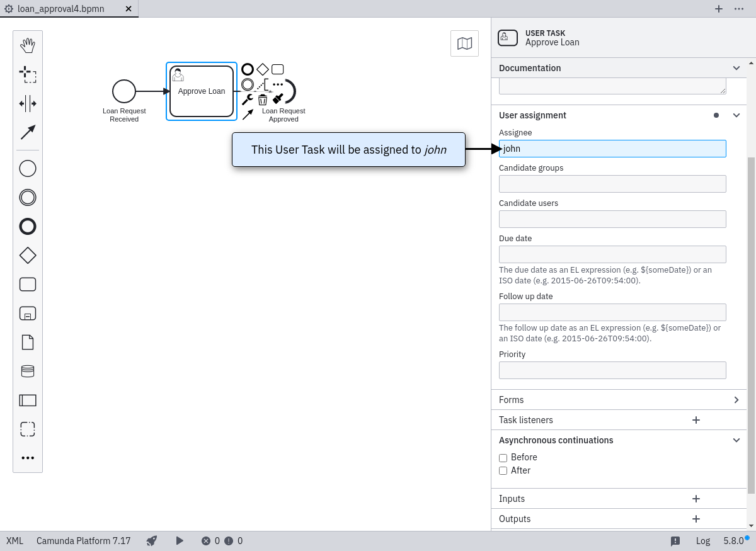Enable the After asynchronous continuation checkbox
This screenshot has width=756, height=551.
tap(503, 471)
